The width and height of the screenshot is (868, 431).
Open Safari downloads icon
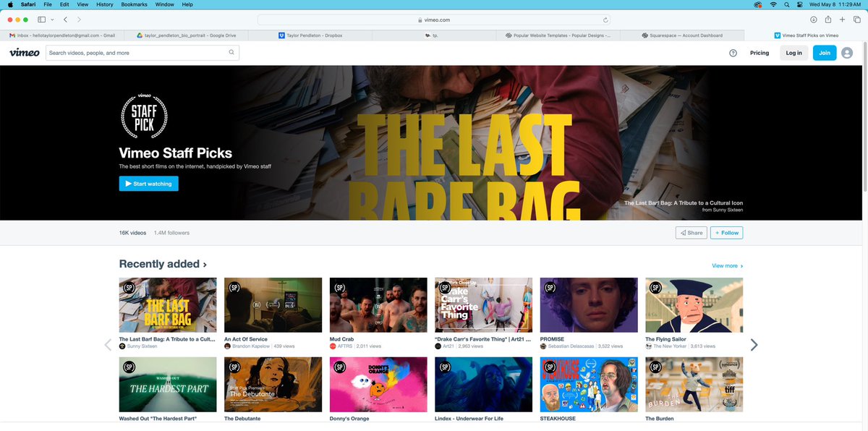click(x=814, y=20)
